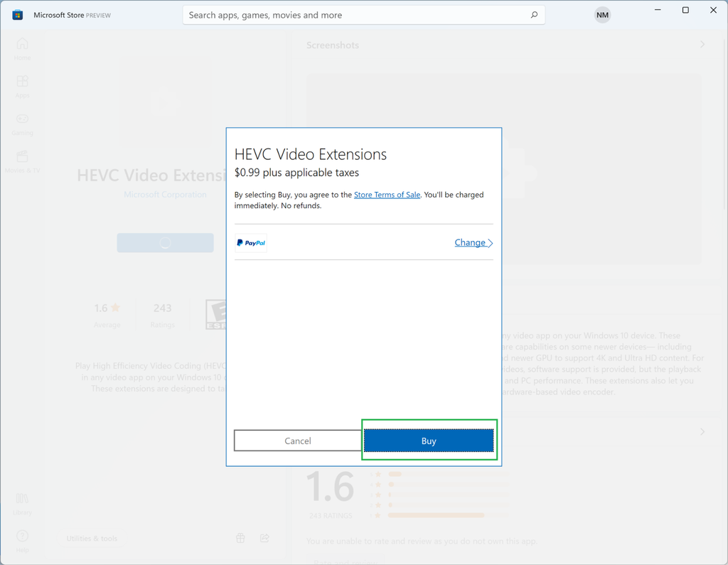Click the gift icon near the bottom
This screenshot has height=565, width=728.
tap(240, 538)
